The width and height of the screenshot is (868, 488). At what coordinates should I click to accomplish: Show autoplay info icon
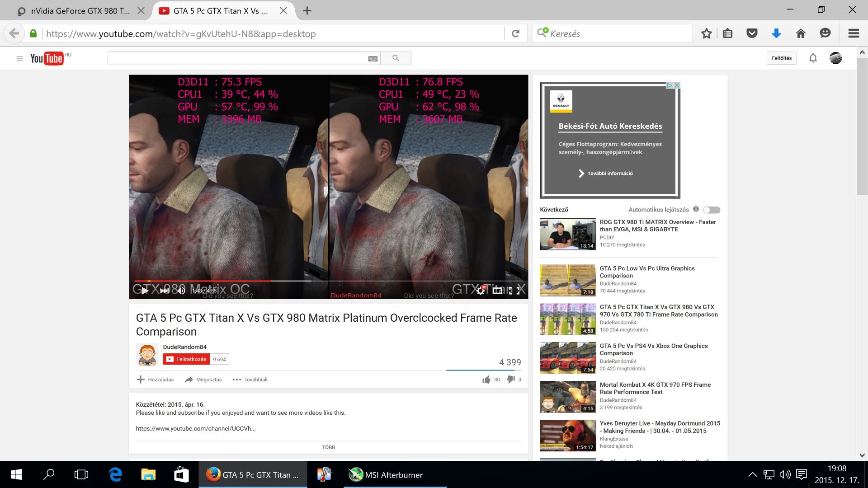696,209
